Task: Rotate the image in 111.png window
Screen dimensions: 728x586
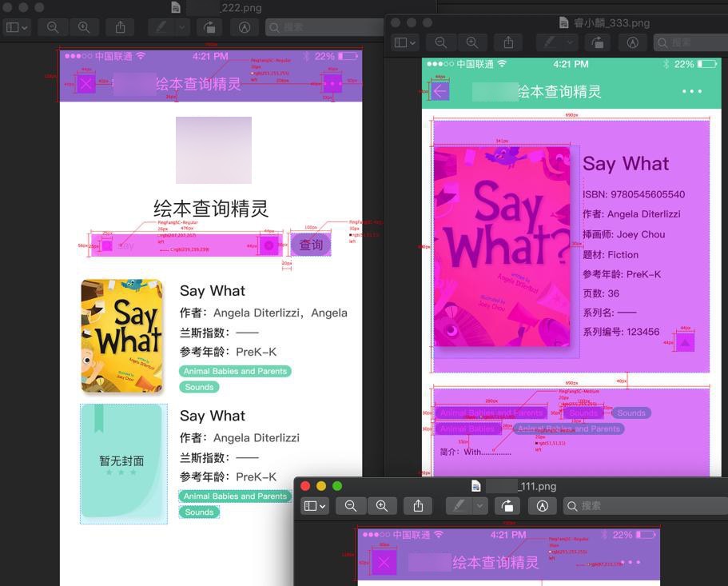Action: [507, 506]
